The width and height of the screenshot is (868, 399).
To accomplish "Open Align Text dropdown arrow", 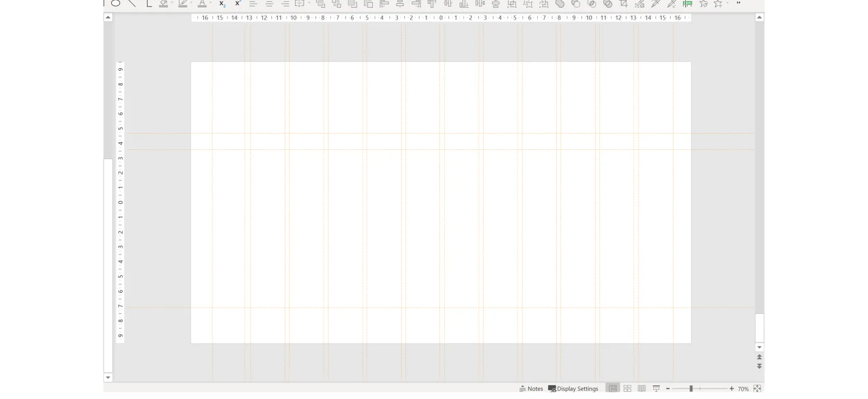I will [309, 3].
